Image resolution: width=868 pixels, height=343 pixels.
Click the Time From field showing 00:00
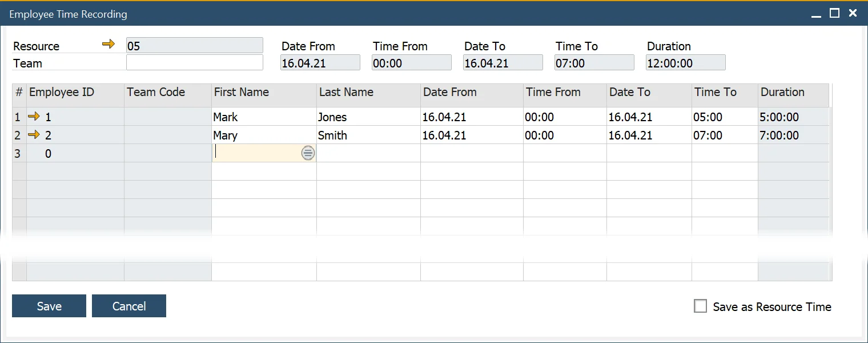coord(411,62)
